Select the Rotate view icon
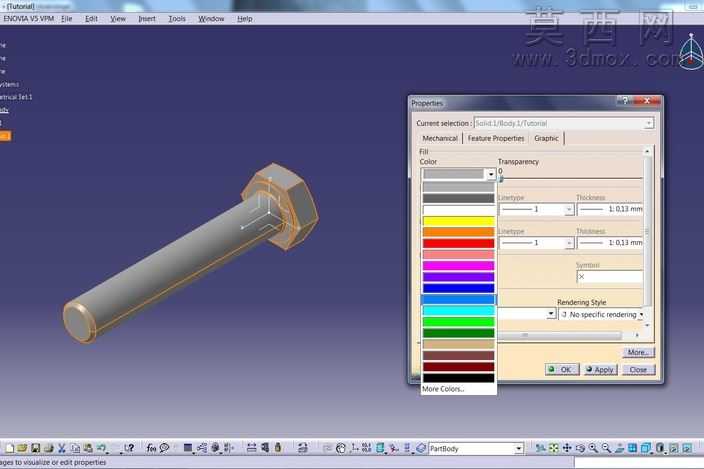Screen dimensions: 704x469 (580, 448)
